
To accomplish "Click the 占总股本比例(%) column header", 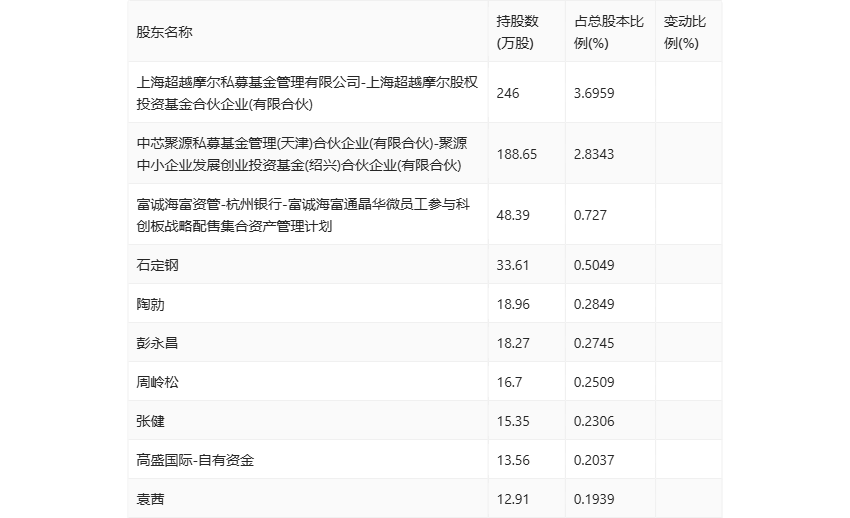I will (609, 32).
